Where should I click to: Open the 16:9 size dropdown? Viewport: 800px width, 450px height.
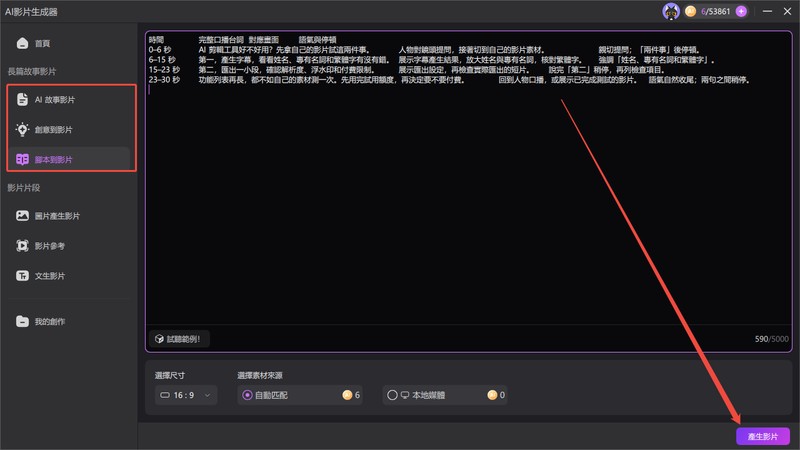coord(186,395)
